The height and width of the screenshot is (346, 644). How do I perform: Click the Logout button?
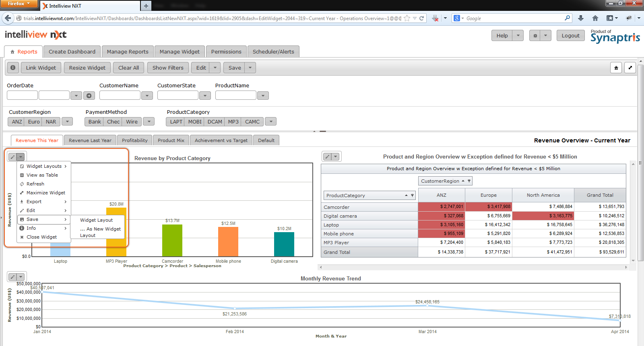(570, 36)
